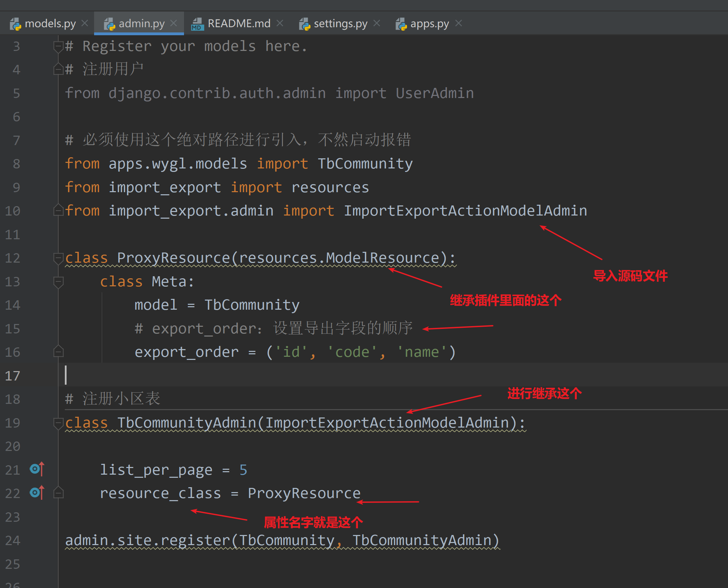Image resolution: width=728 pixels, height=588 pixels.
Task: Click 'export_order' assignment on line 16
Action: pos(186,352)
